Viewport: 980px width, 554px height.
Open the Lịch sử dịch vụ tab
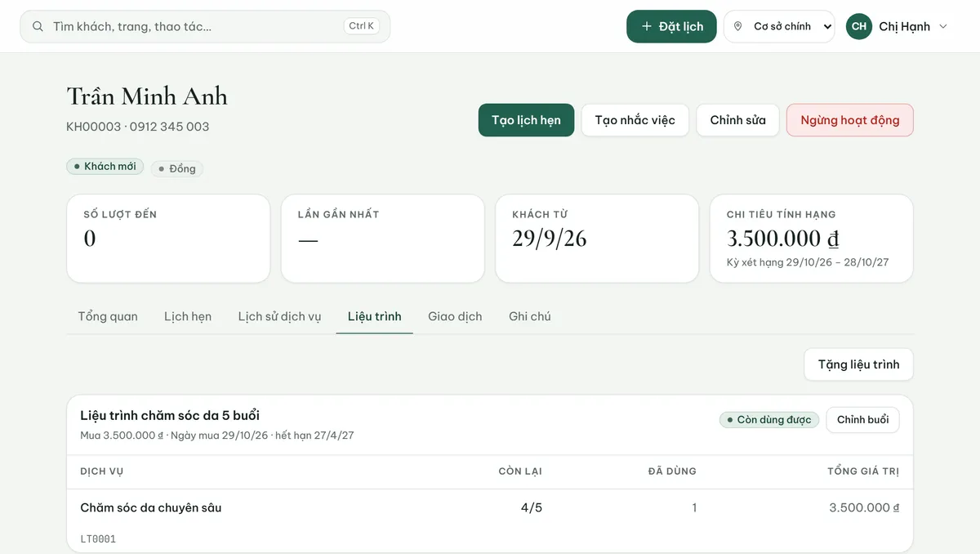(x=279, y=316)
